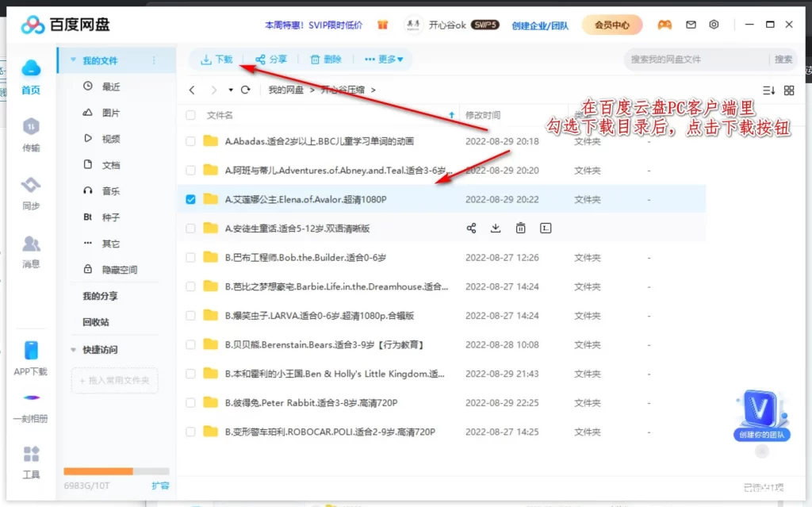Uncheck the A.艾蓮娜公主 Elena.of.Avalor folder

[190, 199]
